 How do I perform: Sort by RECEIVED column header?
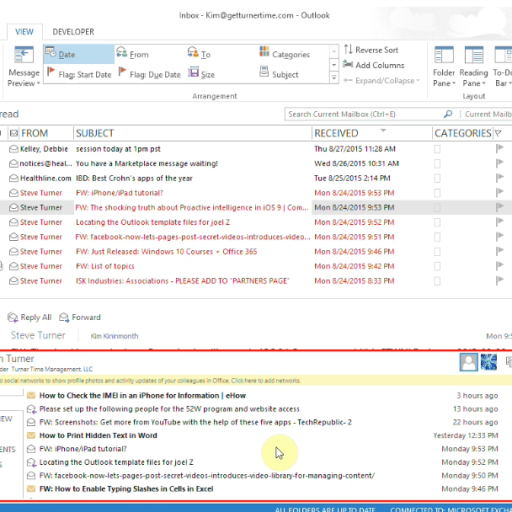(336, 133)
